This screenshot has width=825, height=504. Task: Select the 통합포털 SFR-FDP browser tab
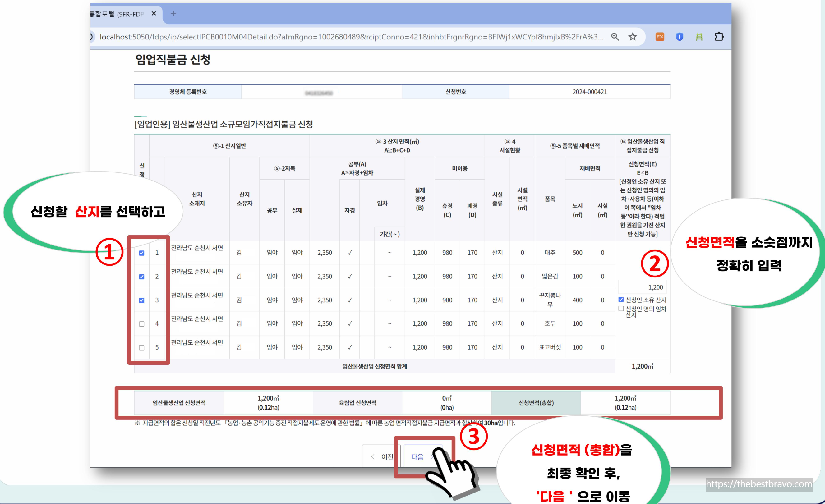(117, 14)
